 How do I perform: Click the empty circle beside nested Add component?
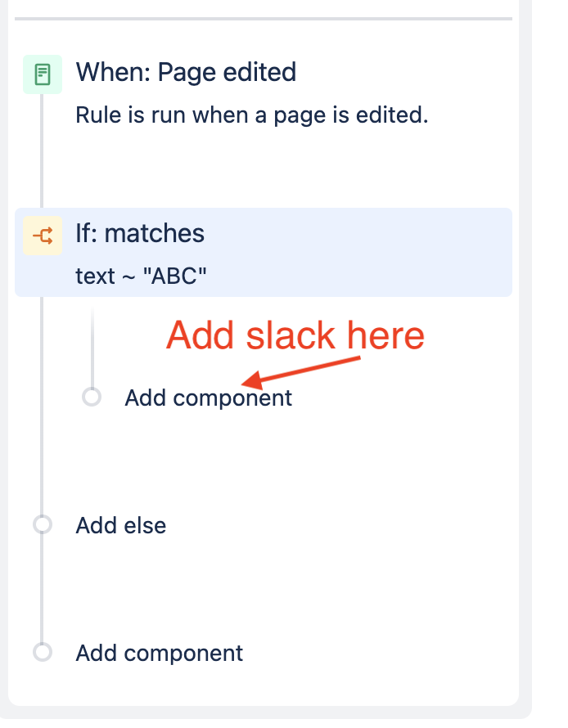click(92, 398)
